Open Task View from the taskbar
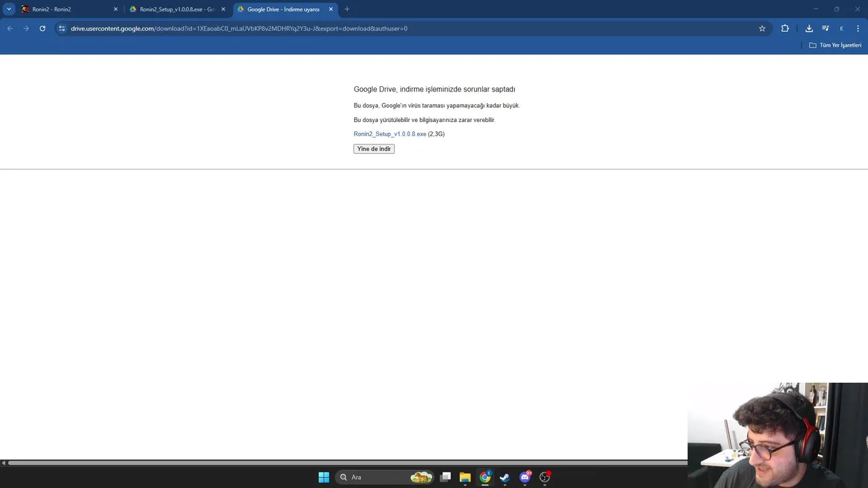Viewport: 868px width, 488px height. pos(446,477)
